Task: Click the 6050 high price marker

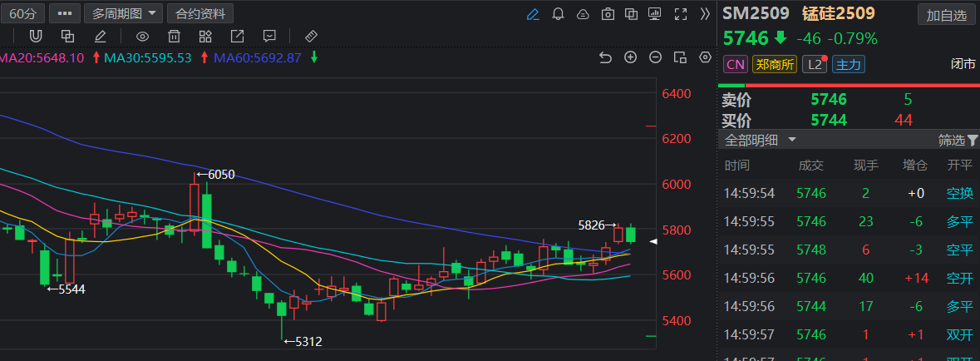Action: [x=215, y=175]
